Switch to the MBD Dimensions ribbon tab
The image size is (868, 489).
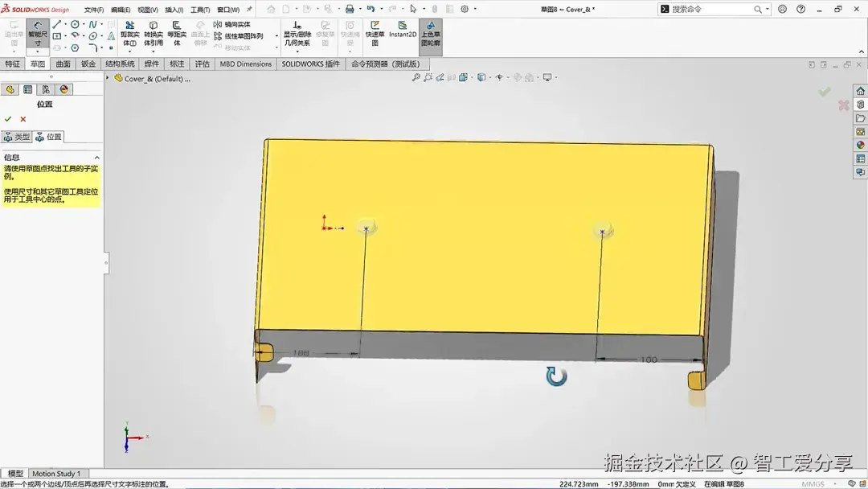245,64
